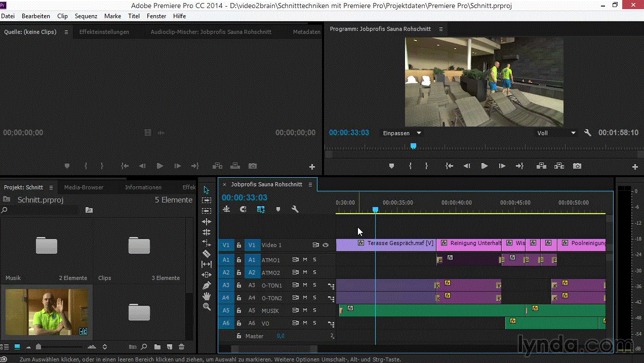This screenshot has height=363, width=644.
Task: Mute the ATMO1 track
Action: click(305, 260)
